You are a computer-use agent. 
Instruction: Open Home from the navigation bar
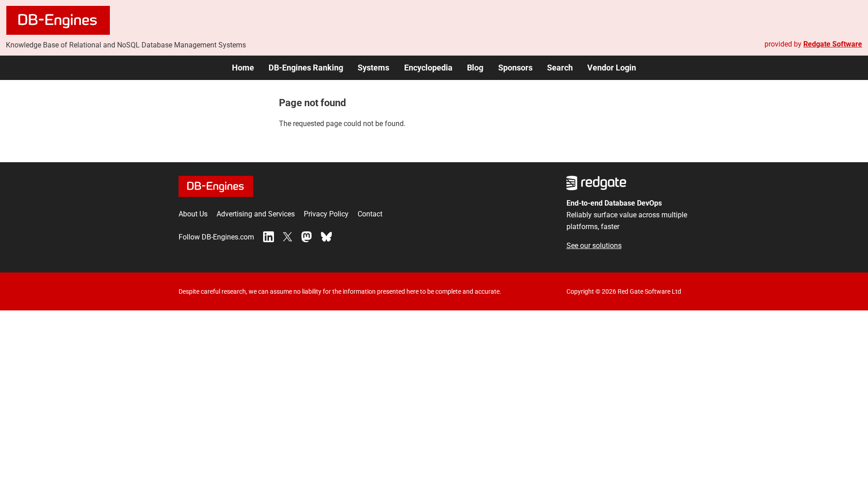point(243,68)
